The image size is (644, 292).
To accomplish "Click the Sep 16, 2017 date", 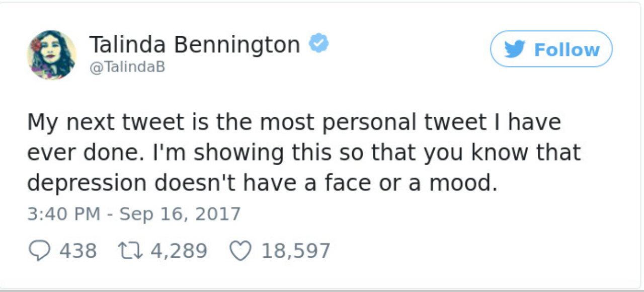I will point(180,214).
